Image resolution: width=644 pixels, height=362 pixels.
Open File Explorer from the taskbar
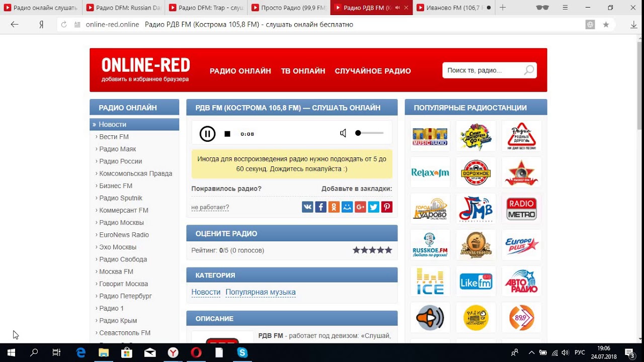[x=104, y=353]
